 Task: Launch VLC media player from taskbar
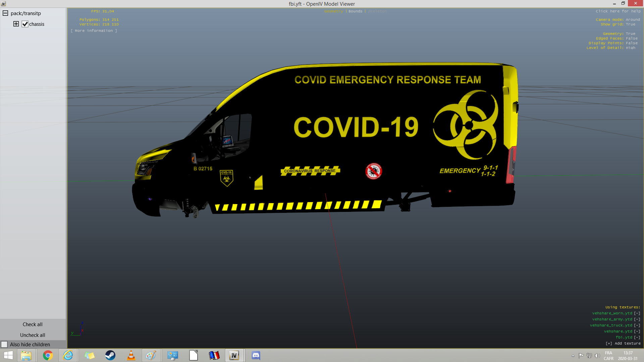[x=131, y=355]
